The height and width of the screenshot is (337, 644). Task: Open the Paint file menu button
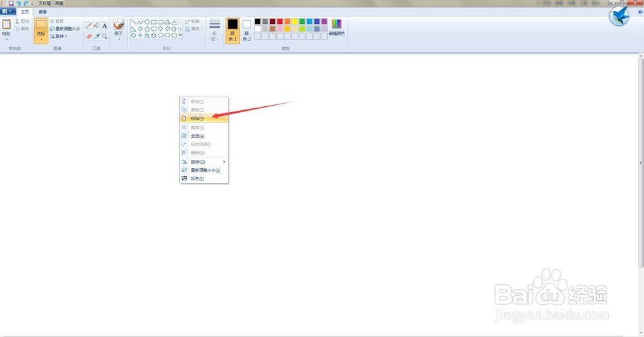click(7, 12)
